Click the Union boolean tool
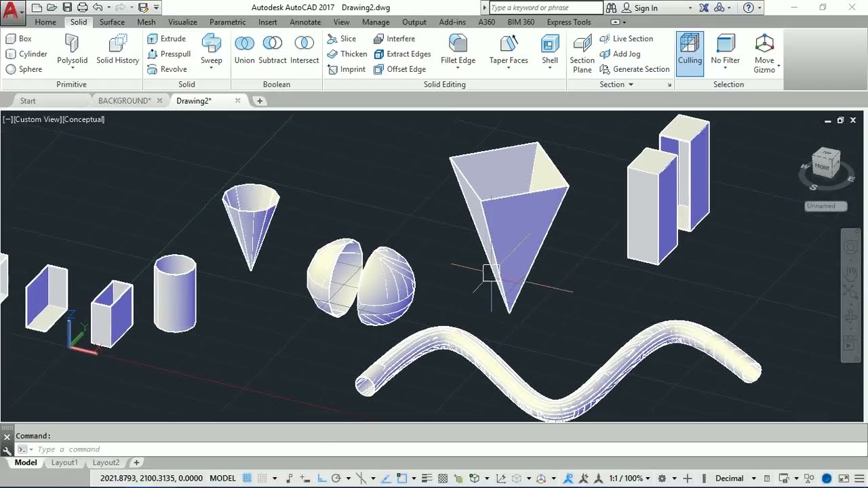 (x=244, y=49)
